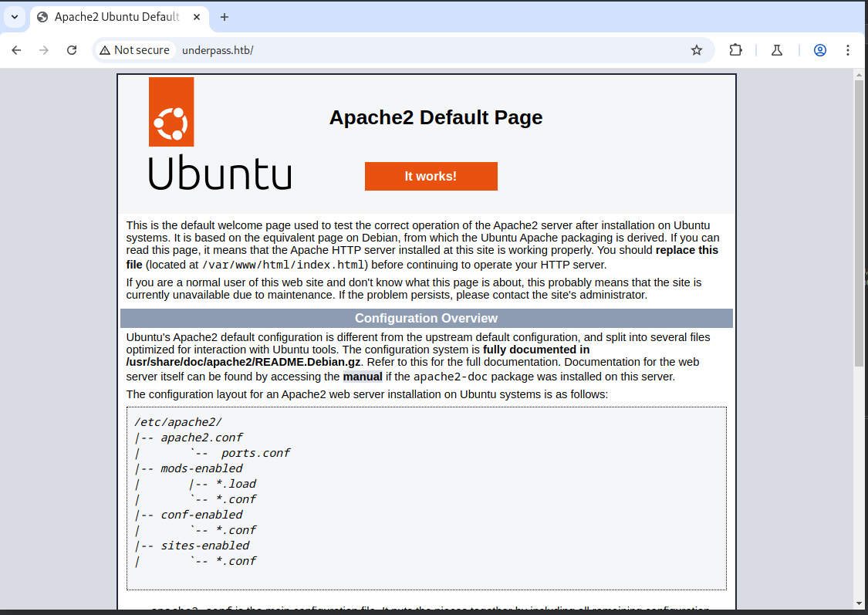The height and width of the screenshot is (615, 868).
Task: Click the Configuration Overview section header
Action: coord(426,318)
